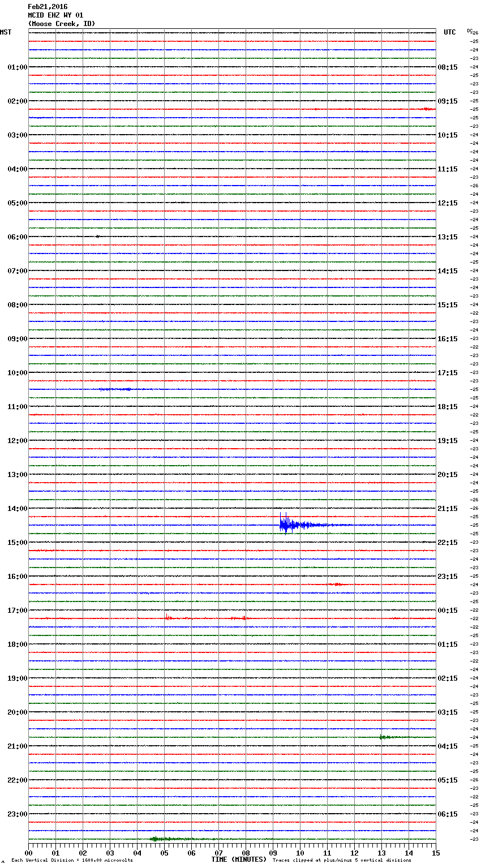Screen dimensions: 481x868
Task: Click the 04:00 MST time label
Action: click(18, 169)
